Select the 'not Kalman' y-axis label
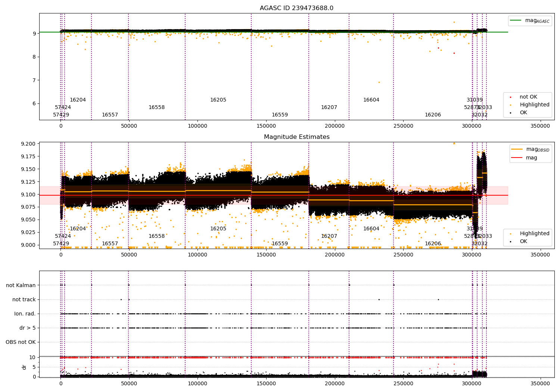 coord(21,285)
